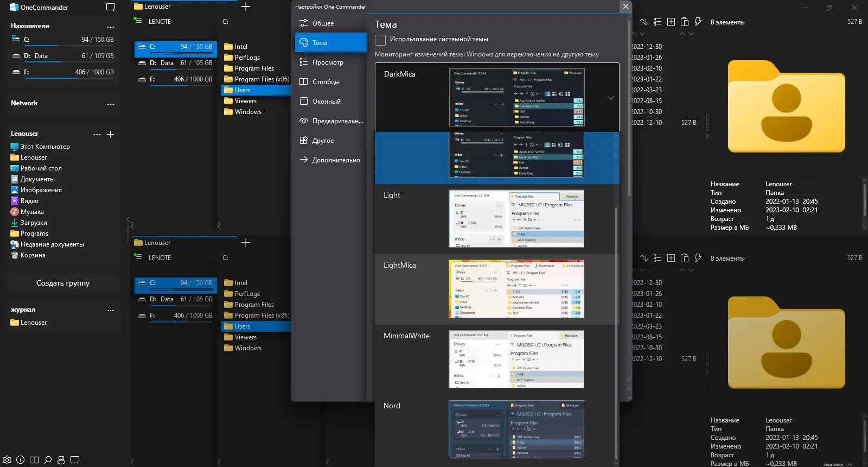Click the new item plus-box icon in upper pane
The width and height of the screenshot is (868, 467).
671,22
